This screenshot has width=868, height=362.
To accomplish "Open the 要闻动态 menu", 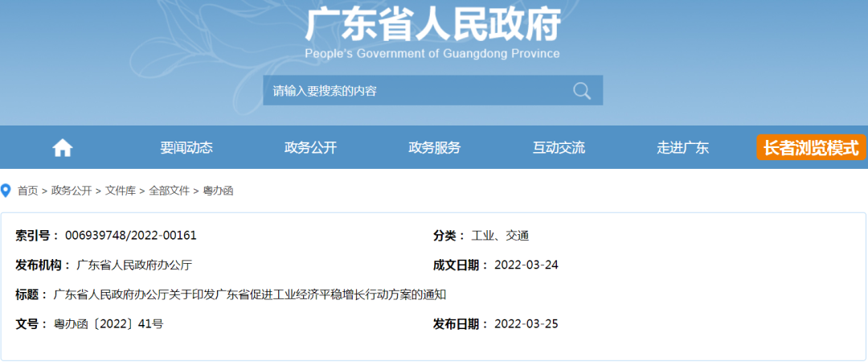I will coord(186,148).
